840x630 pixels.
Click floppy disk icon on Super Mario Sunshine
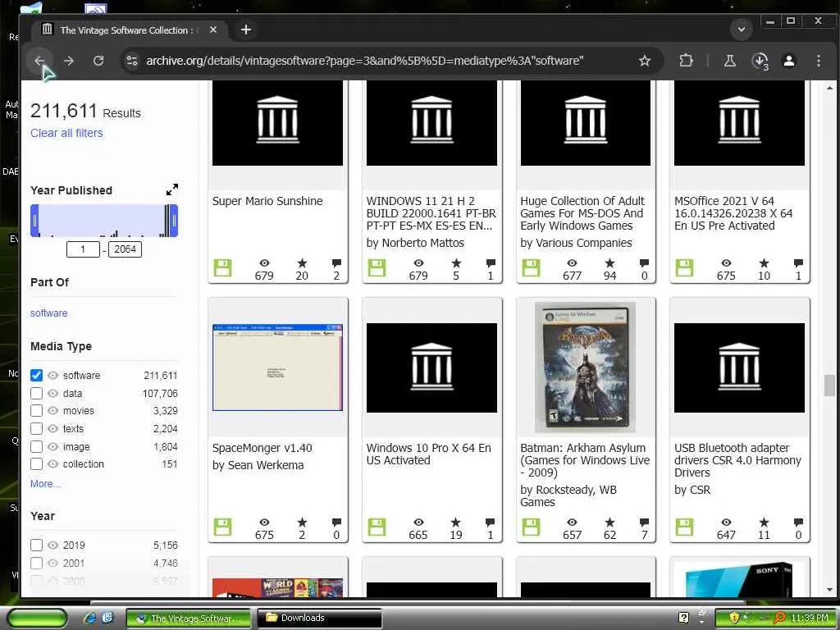[222, 268]
